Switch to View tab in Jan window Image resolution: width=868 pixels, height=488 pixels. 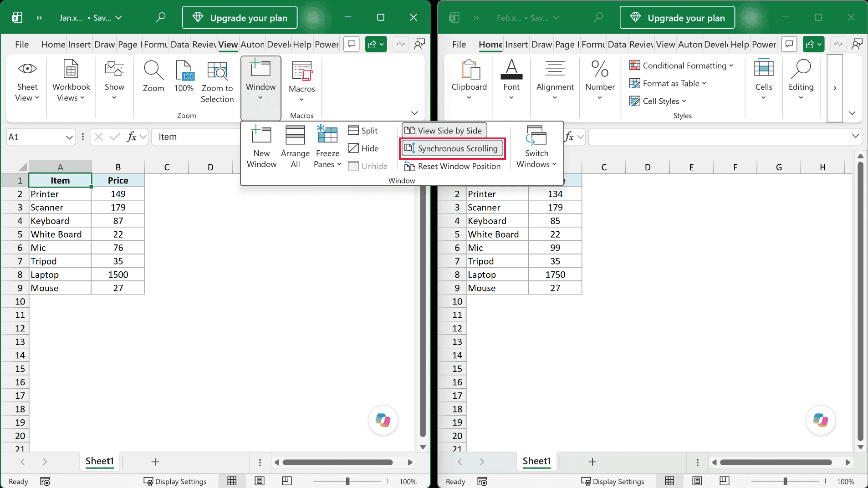(x=228, y=44)
